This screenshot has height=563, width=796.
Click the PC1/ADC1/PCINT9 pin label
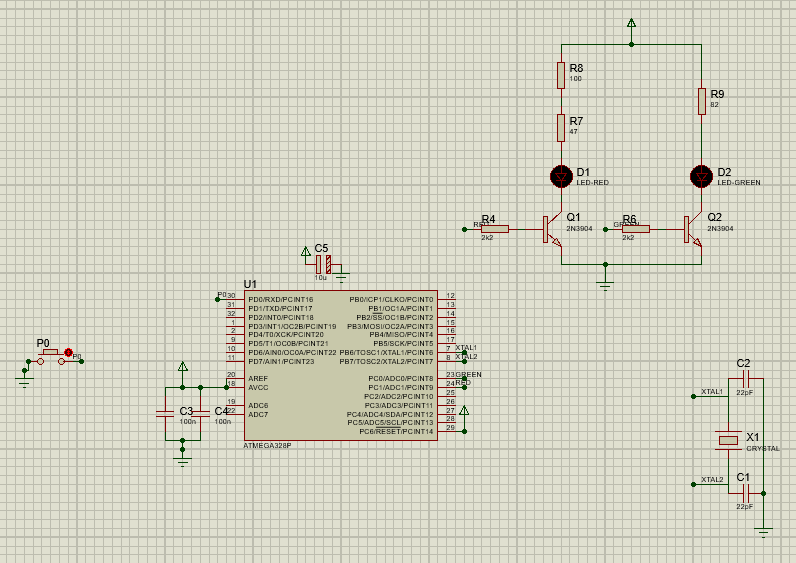tap(401, 387)
